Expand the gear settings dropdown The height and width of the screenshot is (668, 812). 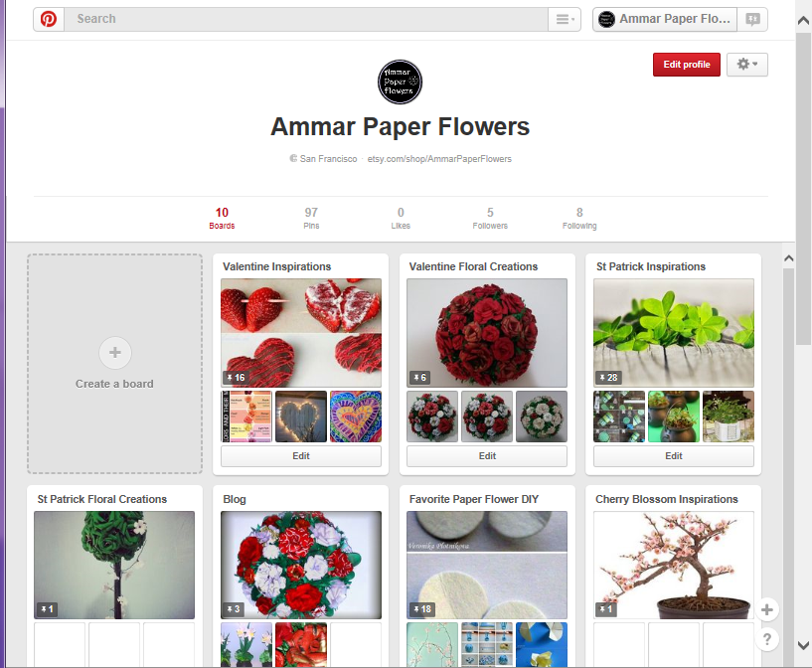pyautogui.click(x=746, y=65)
